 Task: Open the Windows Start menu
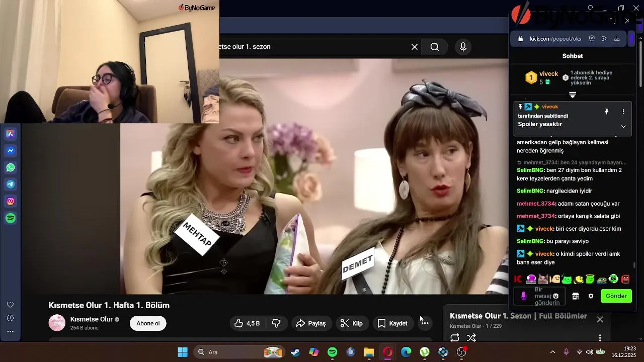tap(183, 352)
